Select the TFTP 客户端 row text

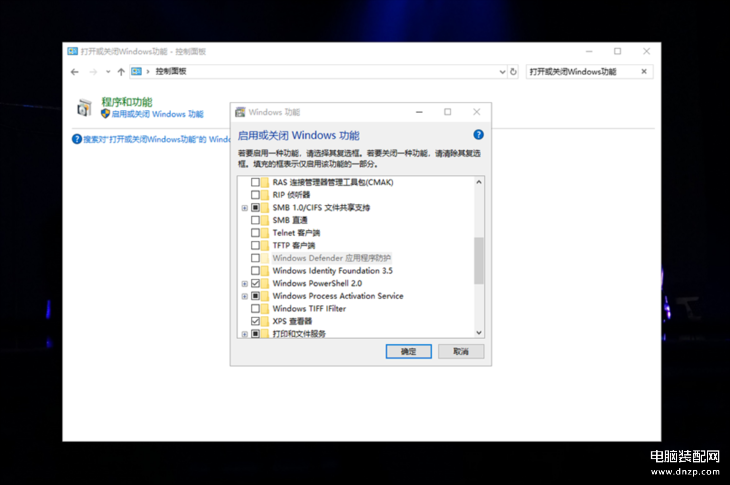(x=294, y=245)
